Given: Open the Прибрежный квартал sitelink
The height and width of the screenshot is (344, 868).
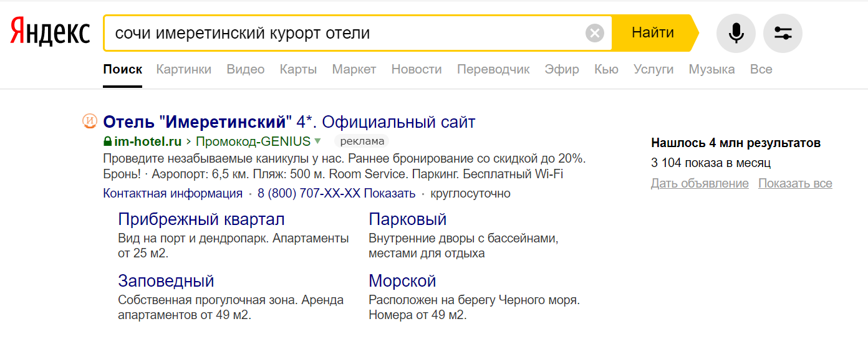Looking at the screenshot, I should point(201,219).
